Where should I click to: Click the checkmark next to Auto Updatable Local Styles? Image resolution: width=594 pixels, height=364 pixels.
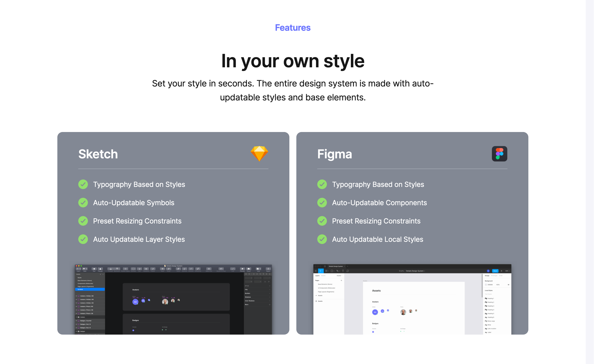322,239
